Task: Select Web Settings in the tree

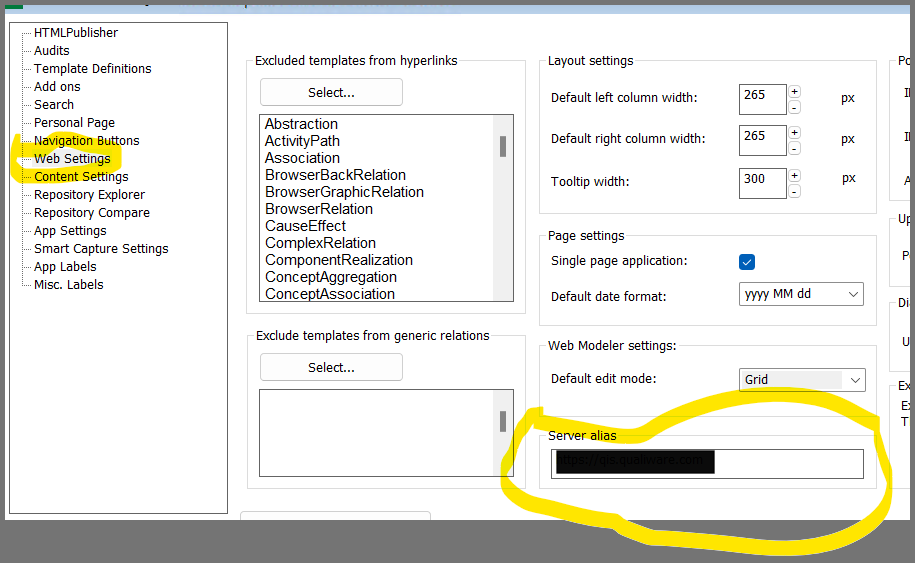Action: click(x=72, y=159)
